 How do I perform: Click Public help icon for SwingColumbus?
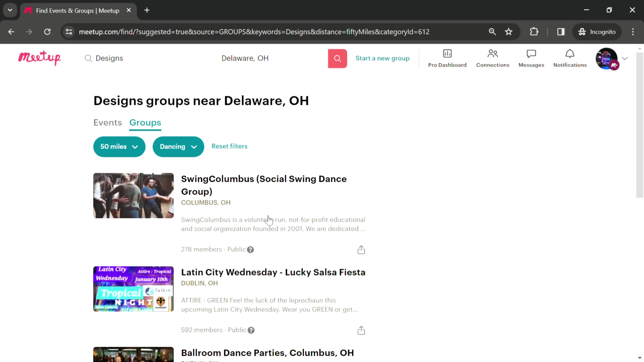[250, 250]
